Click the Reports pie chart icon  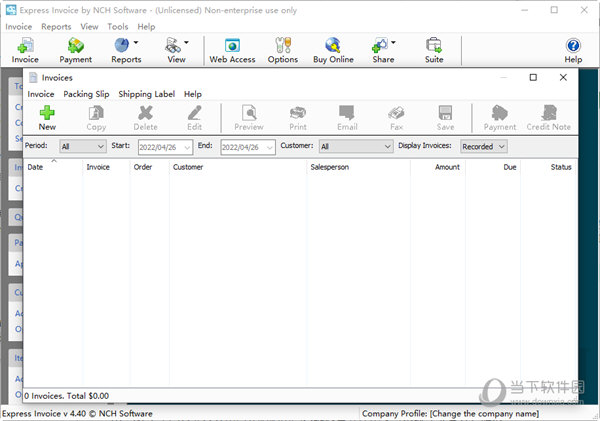(x=122, y=45)
